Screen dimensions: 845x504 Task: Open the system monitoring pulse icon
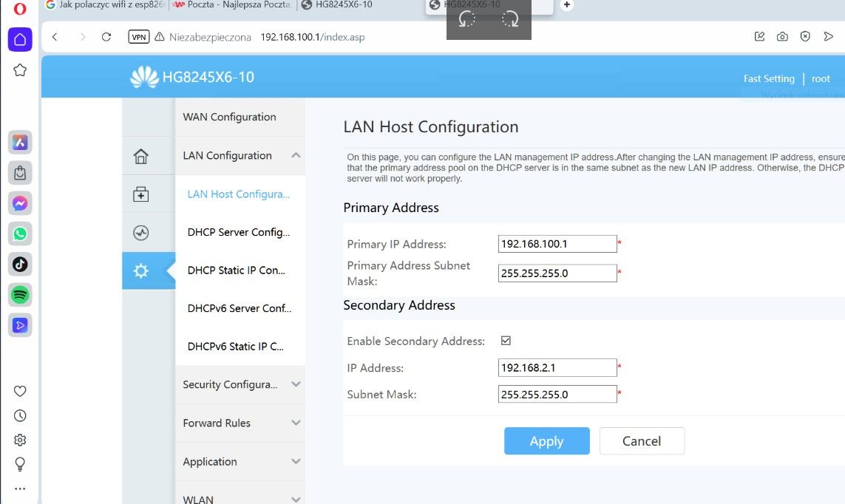(x=140, y=233)
